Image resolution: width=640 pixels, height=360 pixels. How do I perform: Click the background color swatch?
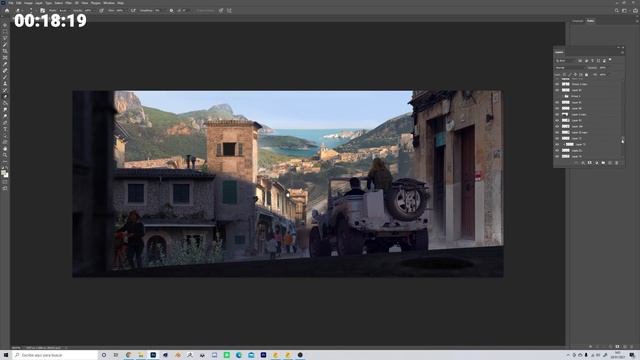coord(6,175)
